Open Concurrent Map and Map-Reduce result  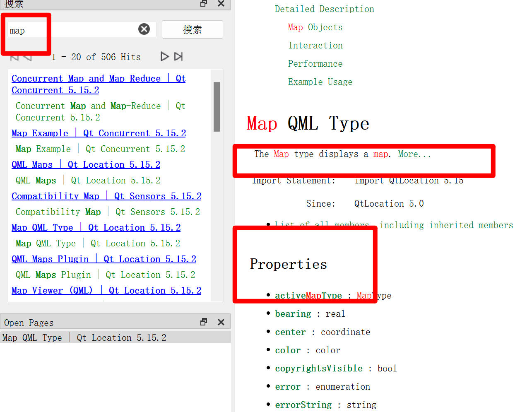(99, 84)
